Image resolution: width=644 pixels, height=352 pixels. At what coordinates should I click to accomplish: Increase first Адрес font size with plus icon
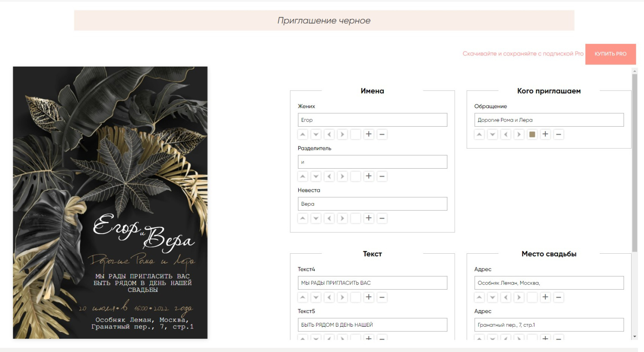(x=545, y=297)
